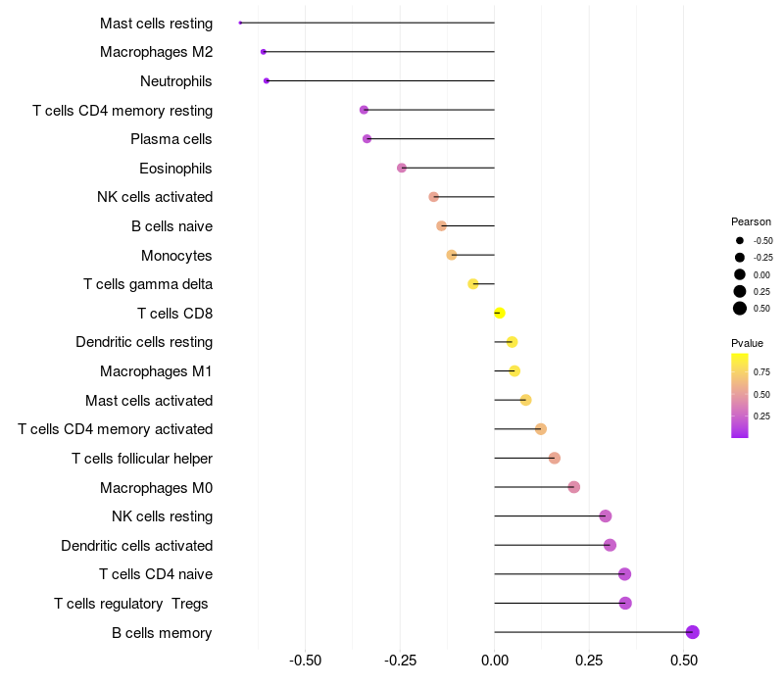This screenshot has height=686, width=784.
Task: Click the -0.25 x-axis tick label
Action: [400, 661]
